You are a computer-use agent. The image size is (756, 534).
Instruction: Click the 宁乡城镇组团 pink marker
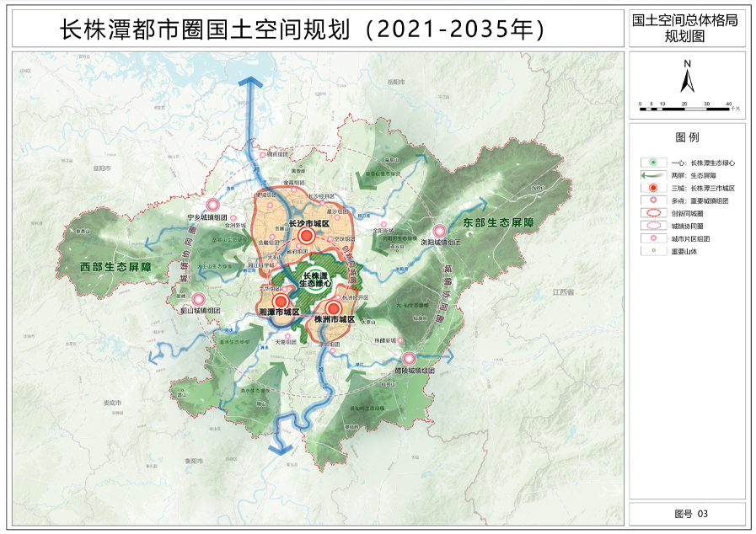[x=212, y=205]
